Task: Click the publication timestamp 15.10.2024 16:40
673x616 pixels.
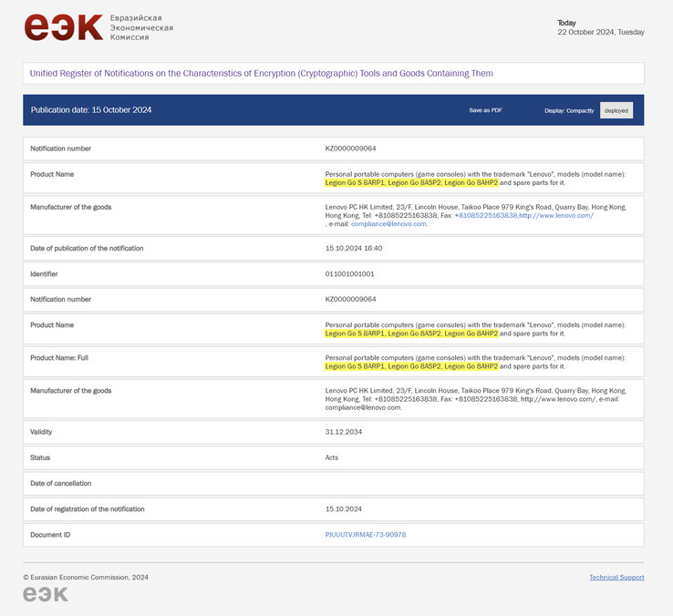Action: (x=354, y=248)
